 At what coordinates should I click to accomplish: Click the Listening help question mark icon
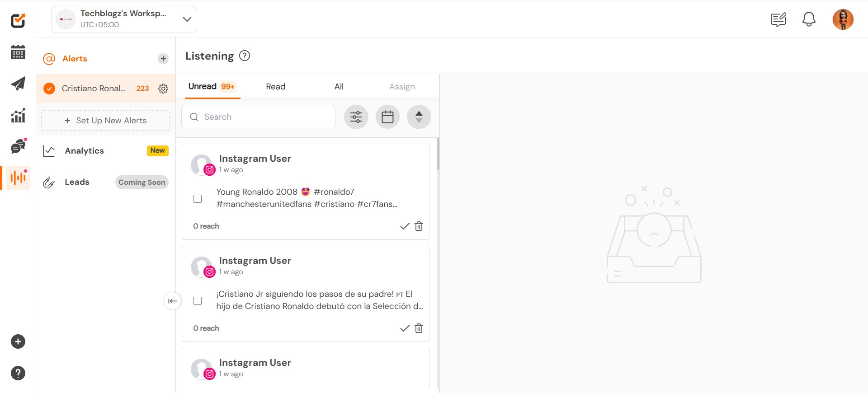245,56
